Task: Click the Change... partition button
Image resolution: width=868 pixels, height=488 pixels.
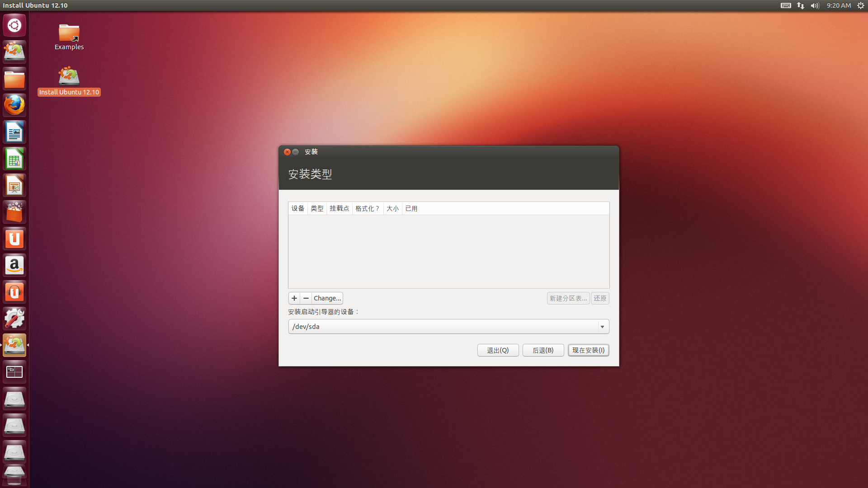Action: click(327, 298)
